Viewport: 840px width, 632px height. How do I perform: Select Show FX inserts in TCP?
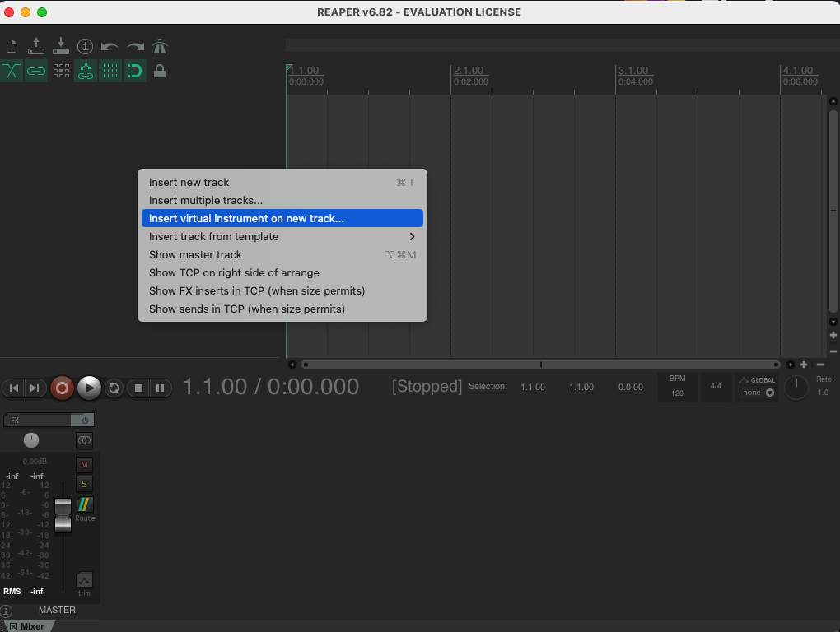[282, 291]
